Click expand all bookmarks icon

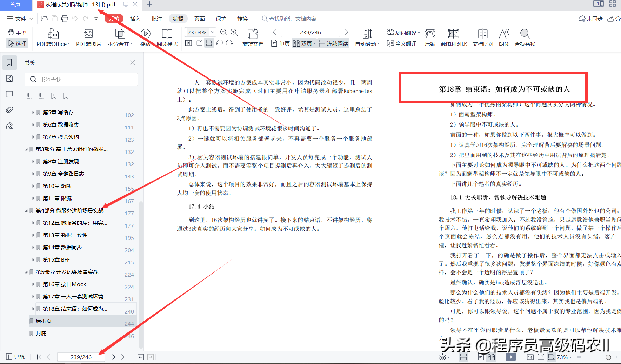click(30, 95)
